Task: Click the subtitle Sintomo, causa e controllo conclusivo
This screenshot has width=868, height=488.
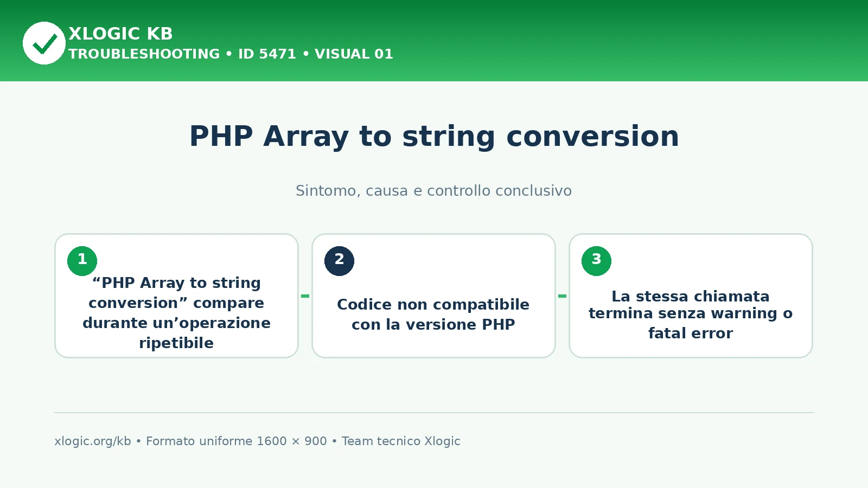Action: tap(434, 191)
